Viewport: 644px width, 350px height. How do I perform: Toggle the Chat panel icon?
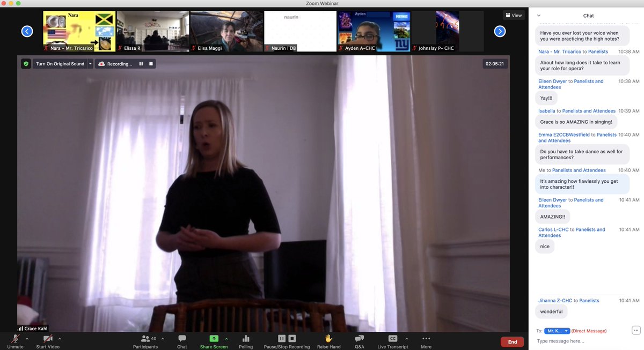pyautogui.click(x=182, y=338)
